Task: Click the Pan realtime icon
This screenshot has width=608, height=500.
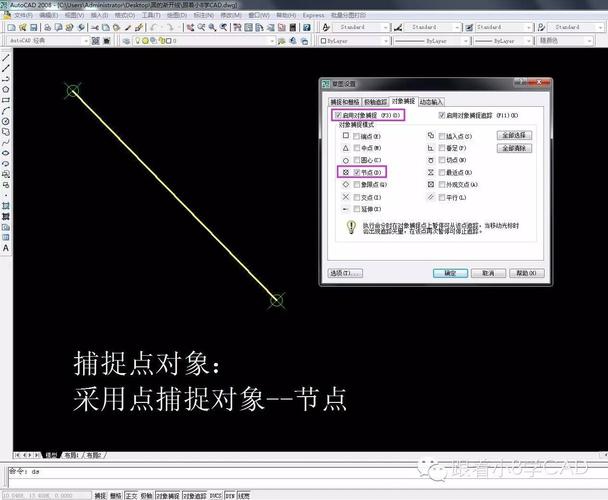Action: click(190, 28)
